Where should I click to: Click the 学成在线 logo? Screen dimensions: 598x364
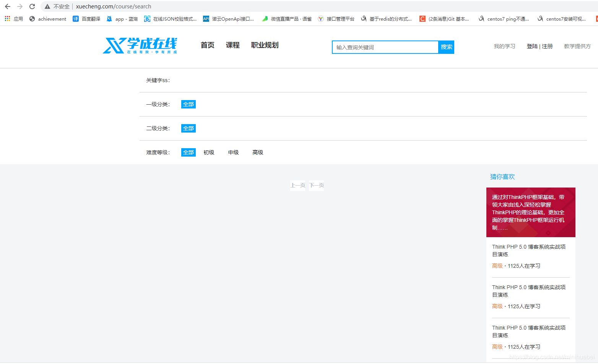pos(140,46)
